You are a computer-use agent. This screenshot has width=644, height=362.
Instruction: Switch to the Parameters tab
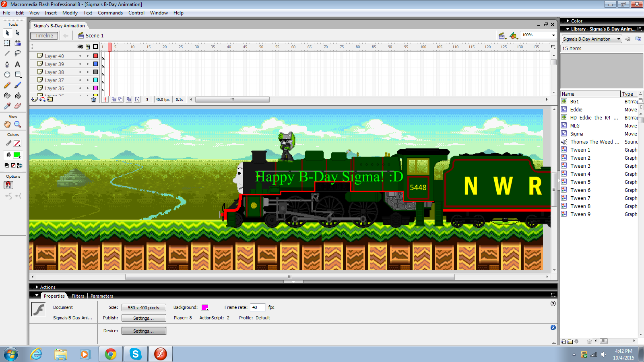102,296
